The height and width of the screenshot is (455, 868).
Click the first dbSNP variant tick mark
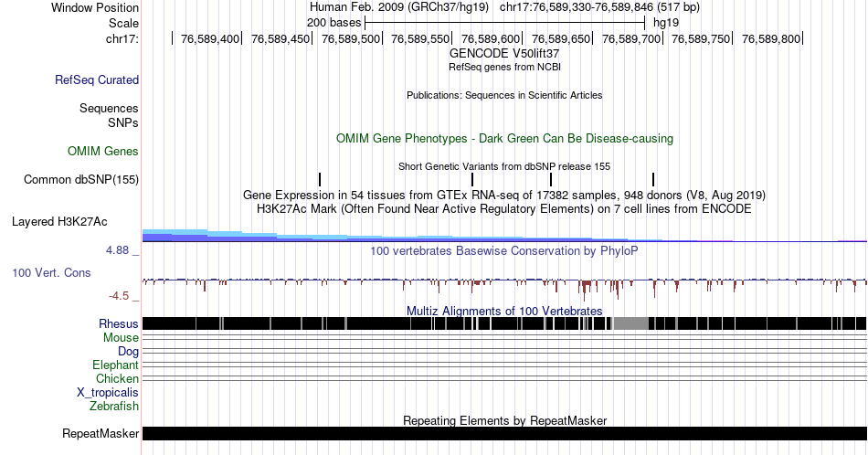[x=320, y=179]
